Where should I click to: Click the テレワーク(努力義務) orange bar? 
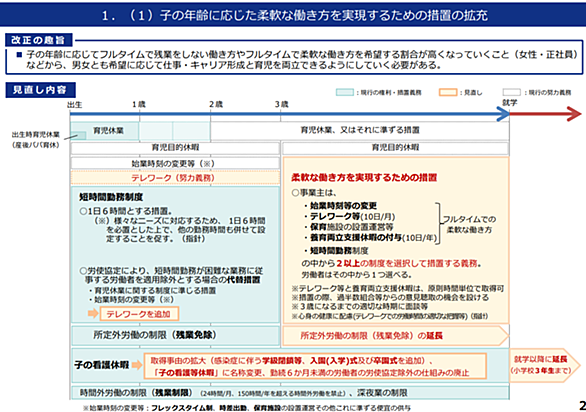[x=175, y=178]
